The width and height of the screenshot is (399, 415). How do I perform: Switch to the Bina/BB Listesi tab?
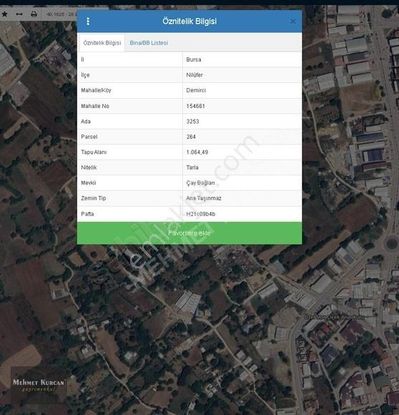click(149, 43)
